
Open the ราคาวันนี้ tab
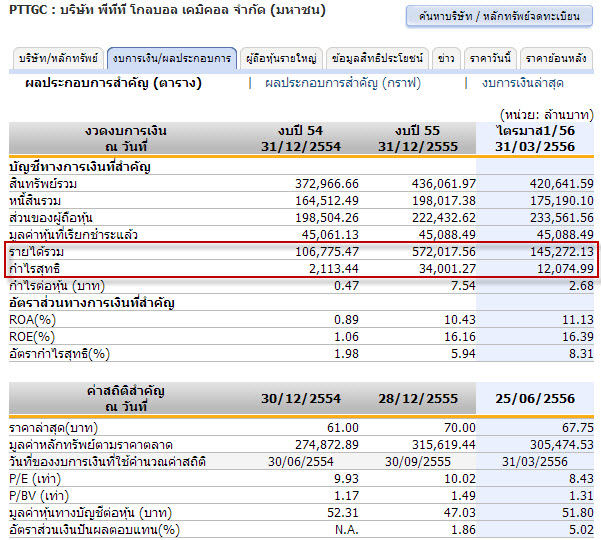pyautogui.click(x=490, y=58)
